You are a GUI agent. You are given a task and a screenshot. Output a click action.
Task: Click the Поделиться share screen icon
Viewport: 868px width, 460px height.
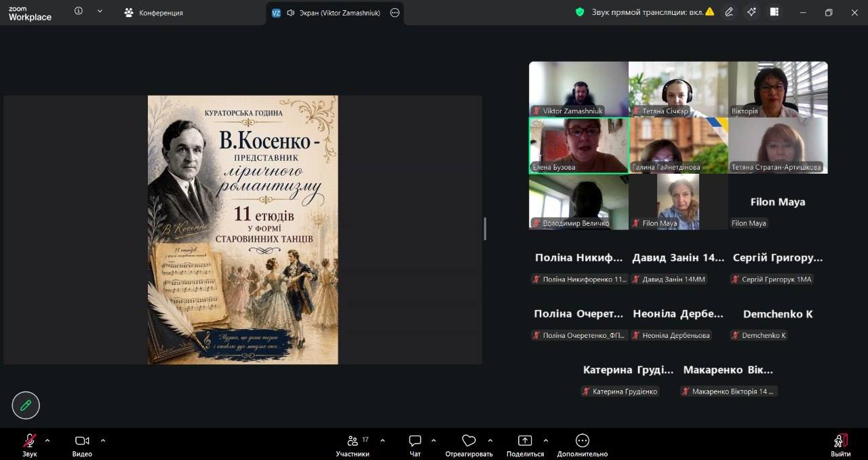[525, 442]
